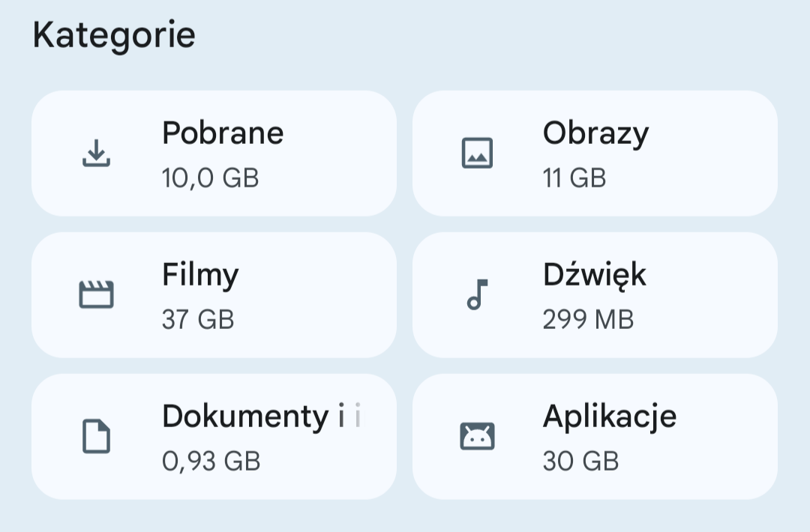
Task: Open the Obrazy category label
Action: [595, 133]
